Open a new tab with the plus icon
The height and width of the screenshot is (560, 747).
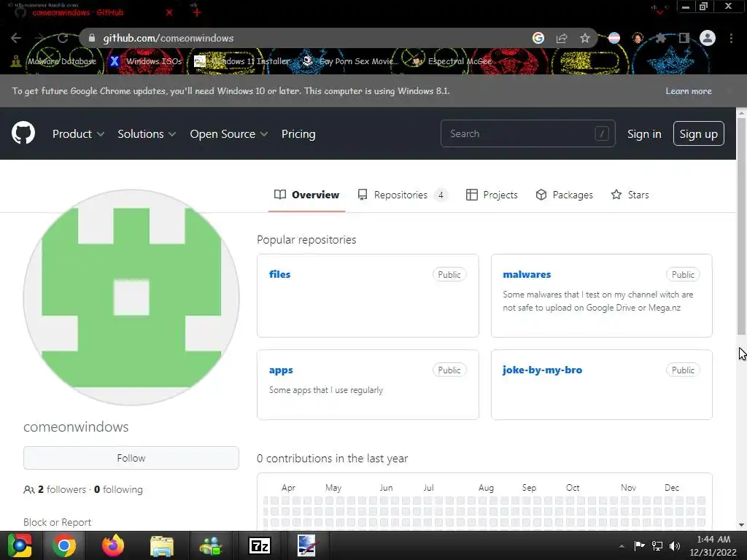pos(196,12)
